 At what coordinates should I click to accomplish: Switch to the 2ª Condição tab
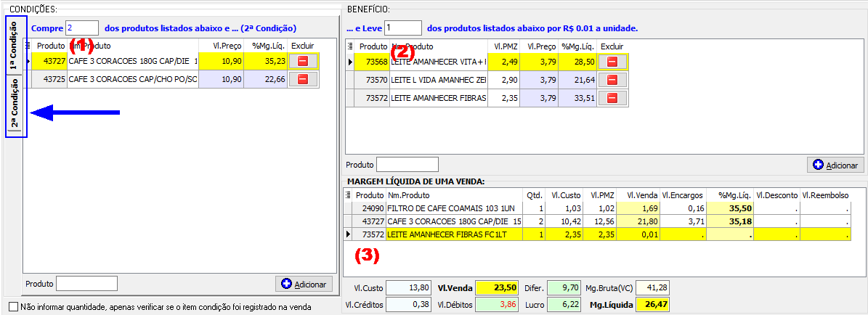point(15,103)
